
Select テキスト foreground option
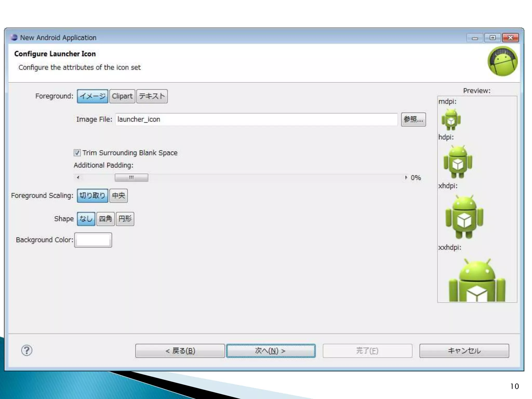pyautogui.click(x=152, y=96)
